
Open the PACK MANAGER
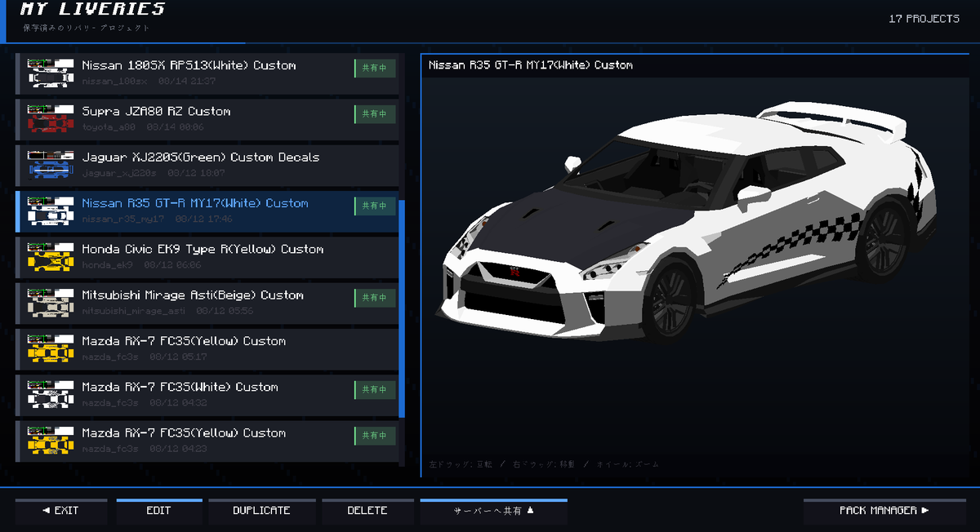[885, 511]
